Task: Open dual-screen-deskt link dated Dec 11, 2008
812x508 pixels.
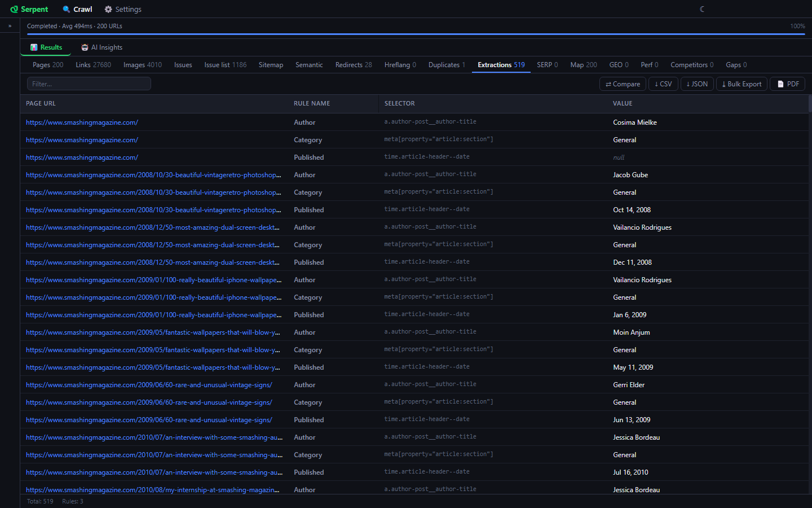Action: pyautogui.click(x=152, y=262)
